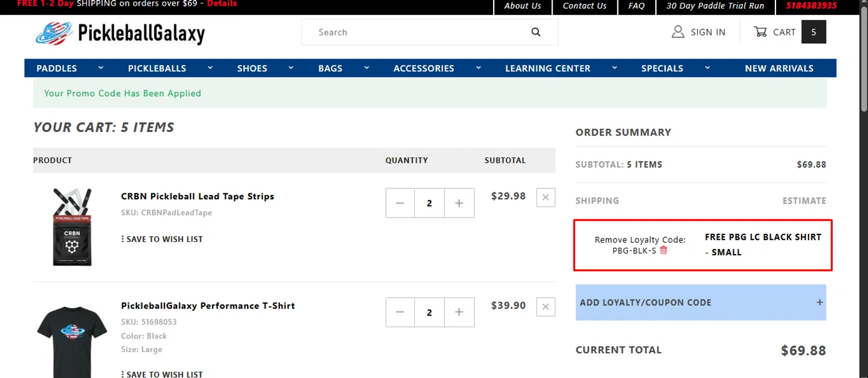868x378 pixels.
Task: Expand the Accessories menu chevron
Action: coord(479,68)
